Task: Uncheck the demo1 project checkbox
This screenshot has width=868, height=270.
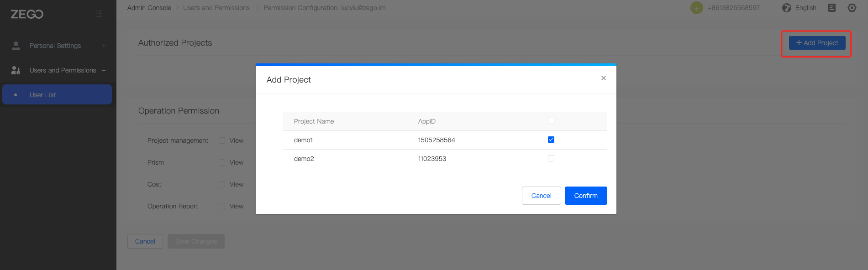Action: point(551,140)
